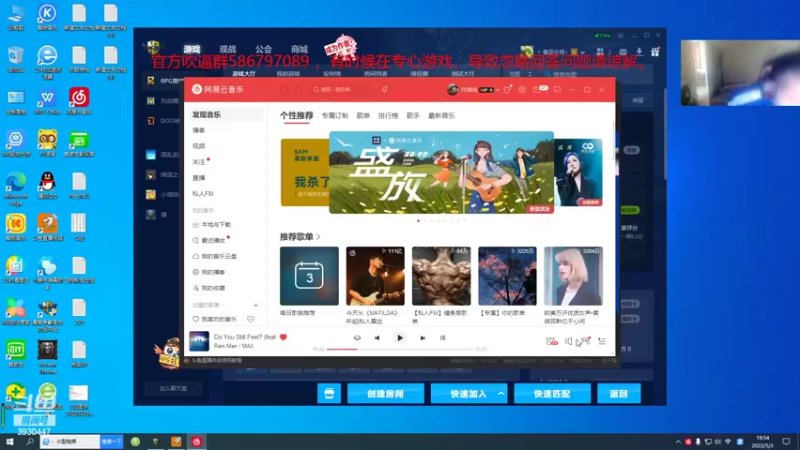This screenshot has height=450, width=800.
Task: Seek using the song progress bar
Action: coord(401,349)
